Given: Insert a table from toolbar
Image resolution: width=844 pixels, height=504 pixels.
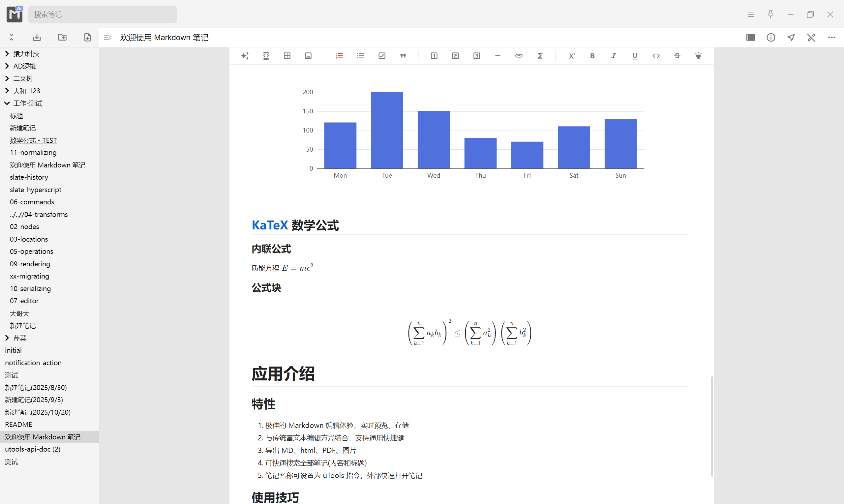Looking at the screenshot, I should 287,56.
